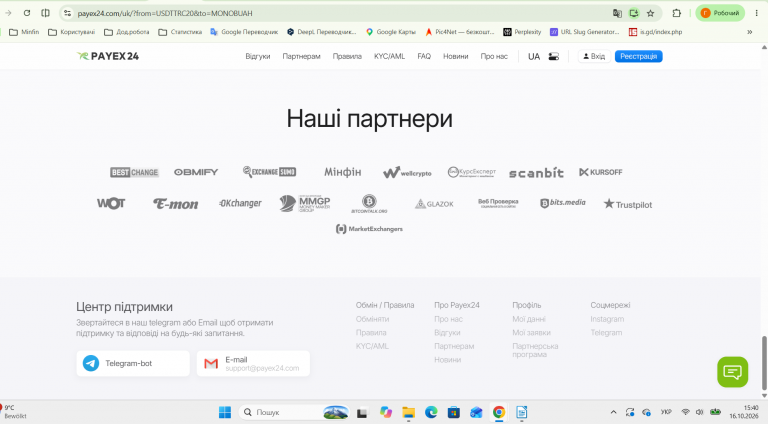Open the Робочий profile menu

[x=720, y=13]
